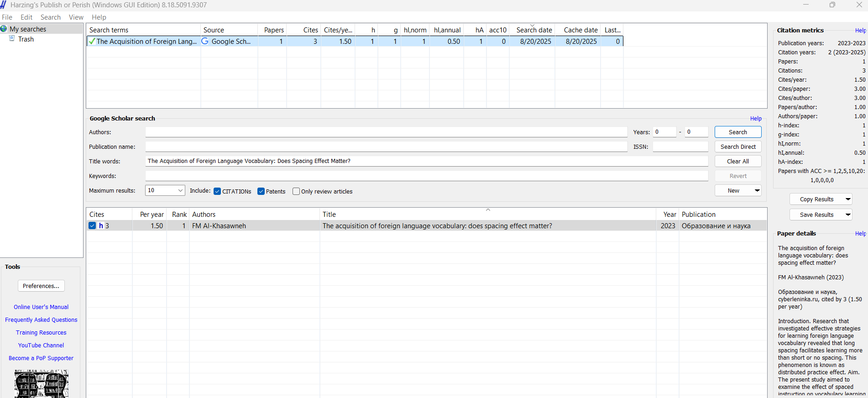Enable Only review articles checkbox
This screenshot has width=868, height=398.
(296, 191)
